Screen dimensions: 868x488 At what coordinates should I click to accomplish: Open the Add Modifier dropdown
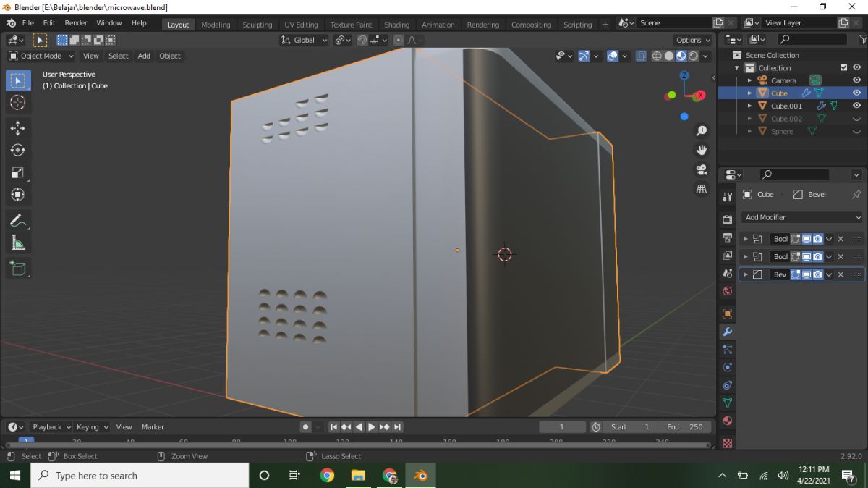(803, 217)
